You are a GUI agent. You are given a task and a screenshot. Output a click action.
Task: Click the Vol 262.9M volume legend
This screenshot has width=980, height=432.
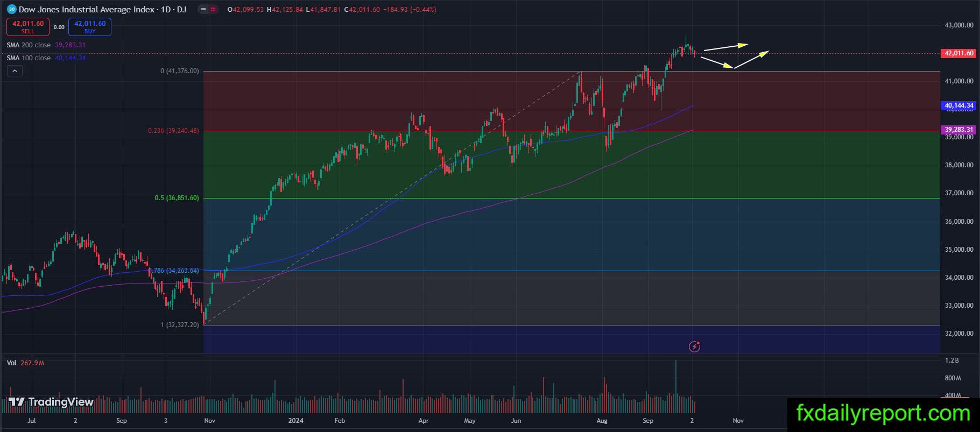tap(25, 363)
